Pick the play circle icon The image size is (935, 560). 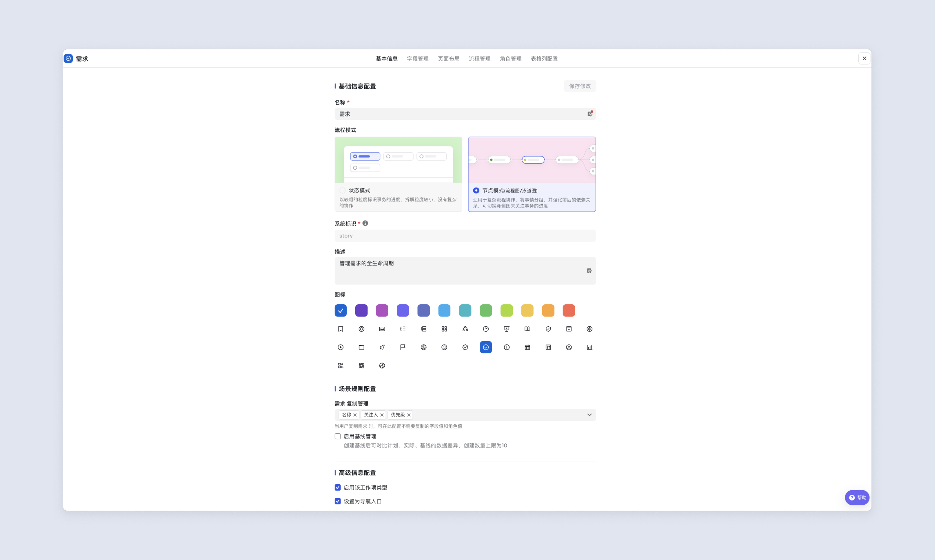(x=340, y=347)
